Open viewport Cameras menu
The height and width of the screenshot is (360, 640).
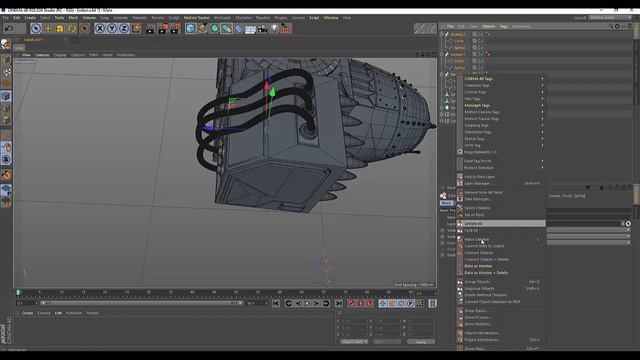(x=42, y=55)
